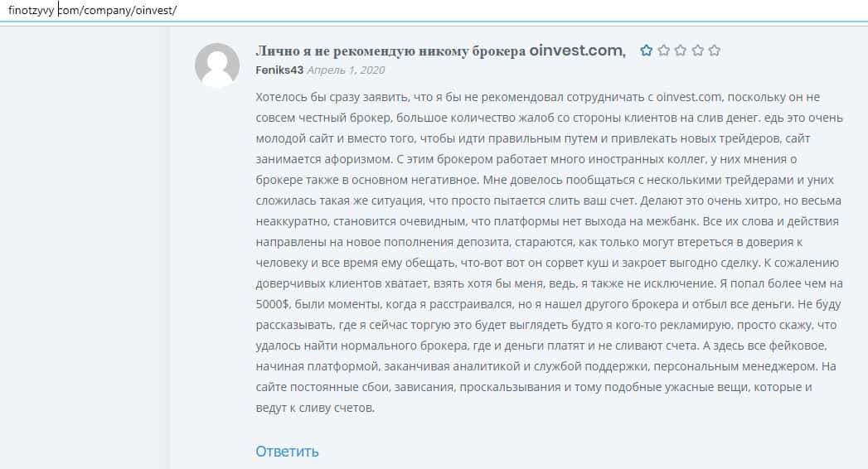Click the line starting 'занимается афоризмом'
The width and height of the screenshot is (868, 469).
coord(526,159)
